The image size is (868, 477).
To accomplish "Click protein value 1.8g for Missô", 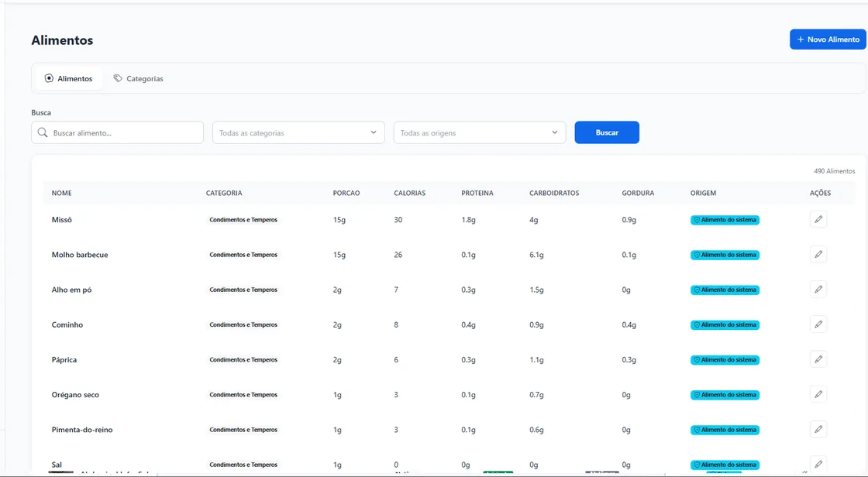I will click(468, 220).
